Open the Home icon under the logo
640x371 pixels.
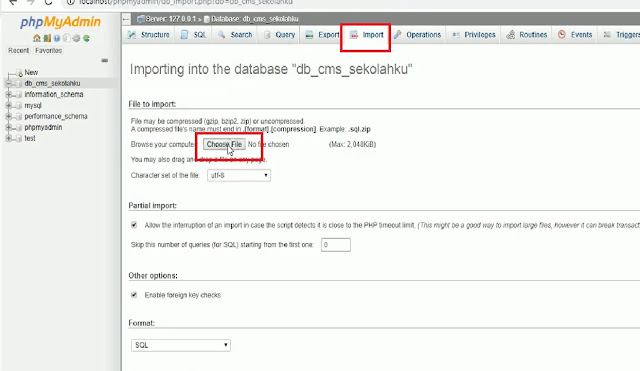(37, 38)
